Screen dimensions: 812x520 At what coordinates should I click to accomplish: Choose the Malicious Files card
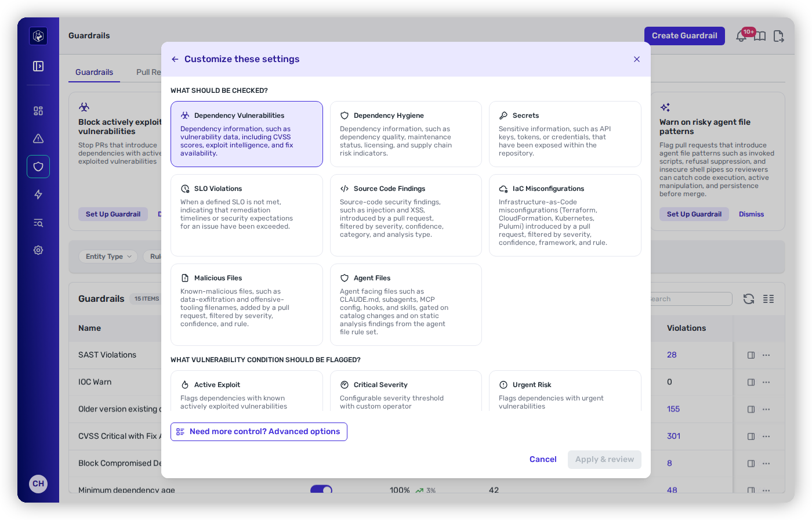[x=246, y=305]
